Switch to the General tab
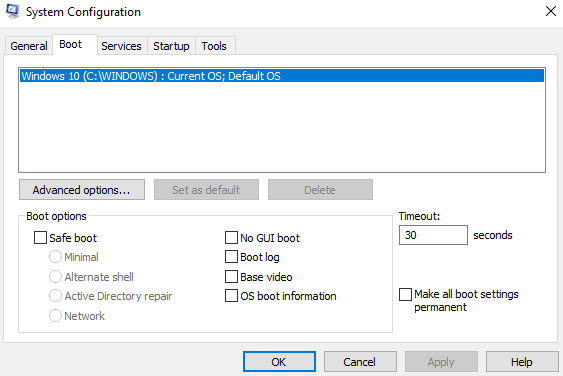The width and height of the screenshot is (563, 376). (29, 46)
